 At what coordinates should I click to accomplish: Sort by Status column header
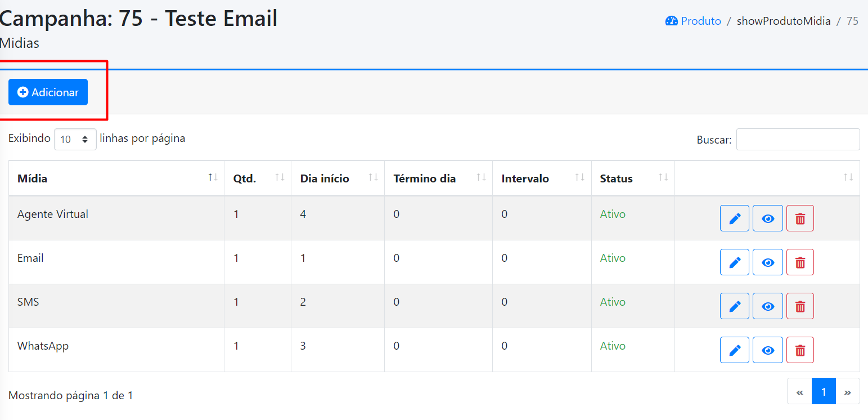pos(633,178)
